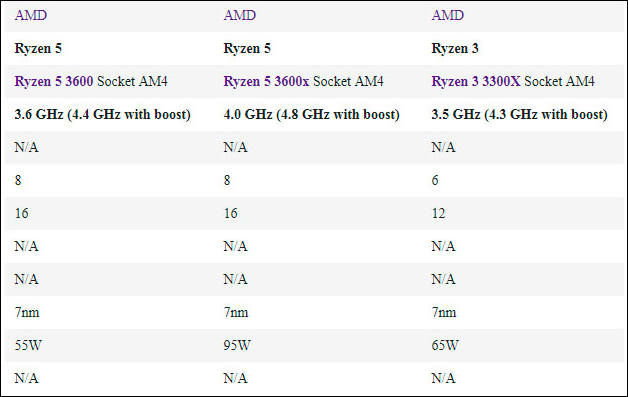Click the first column Ryzen 5 heading
Image resolution: width=628 pixels, height=397 pixels.
tap(38, 48)
